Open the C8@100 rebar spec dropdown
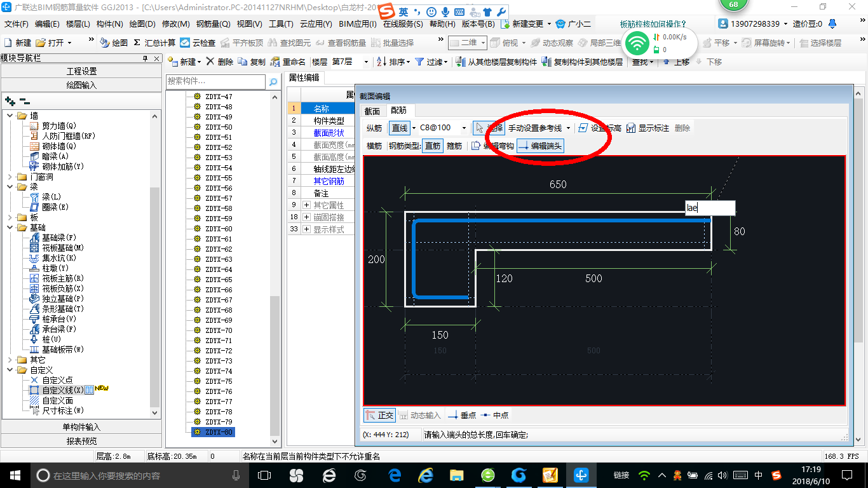This screenshot has height=488, width=868. (x=464, y=128)
